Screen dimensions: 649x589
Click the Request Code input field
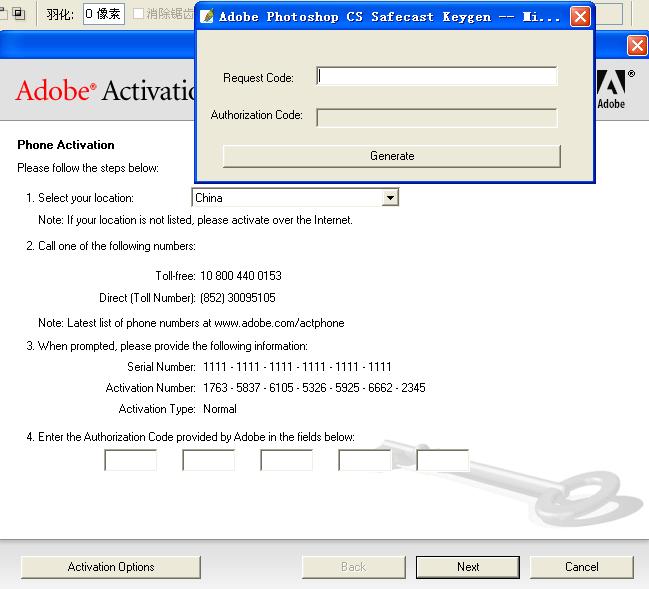pyautogui.click(x=437, y=76)
